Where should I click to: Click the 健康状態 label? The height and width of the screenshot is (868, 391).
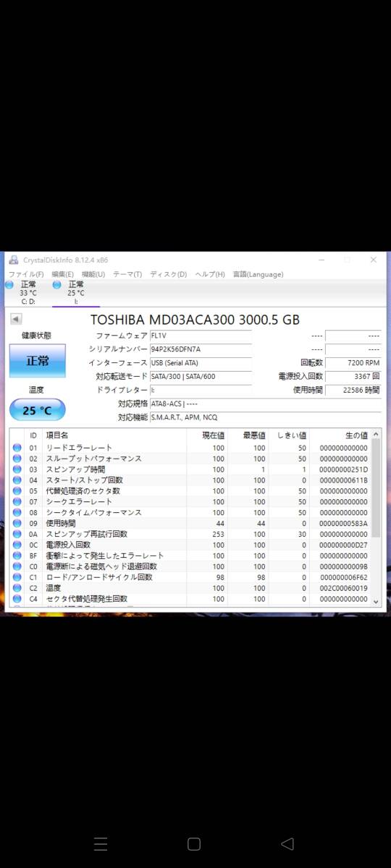(37, 336)
